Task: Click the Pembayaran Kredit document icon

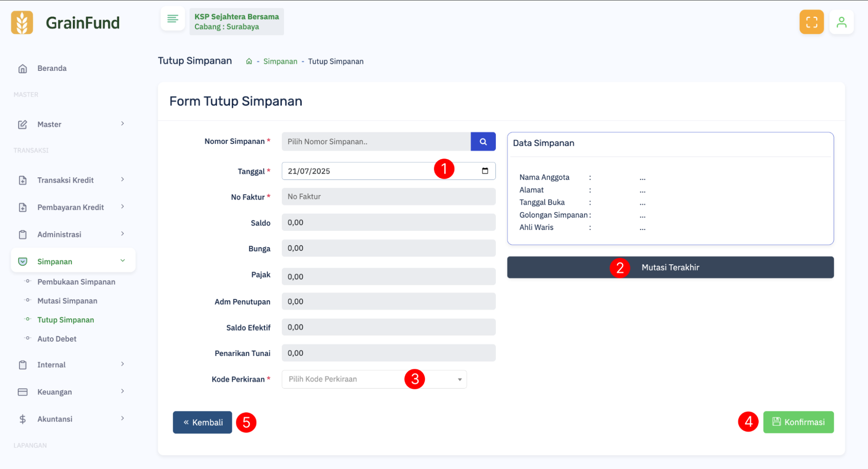Action: 23,207
